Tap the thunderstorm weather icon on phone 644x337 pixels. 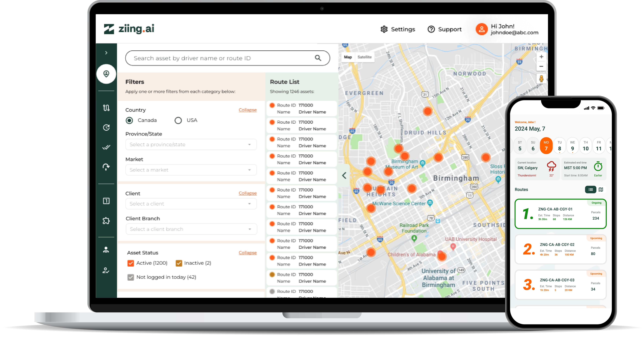pos(551,166)
